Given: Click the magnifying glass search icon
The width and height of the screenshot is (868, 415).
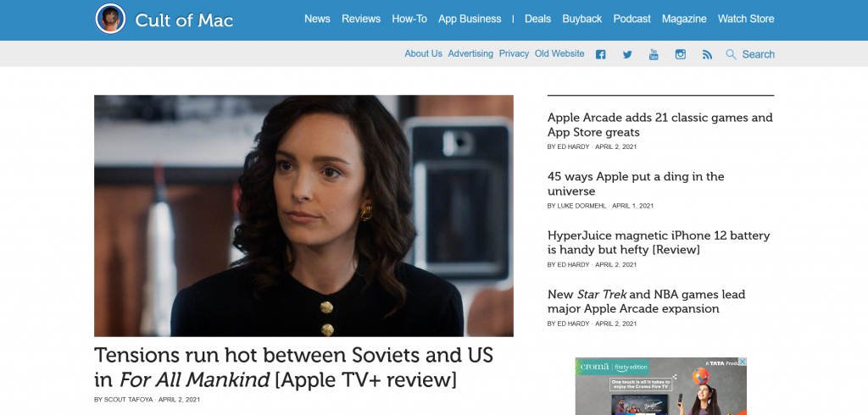Looking at the screenshot, I should click(x=732, y=54).
